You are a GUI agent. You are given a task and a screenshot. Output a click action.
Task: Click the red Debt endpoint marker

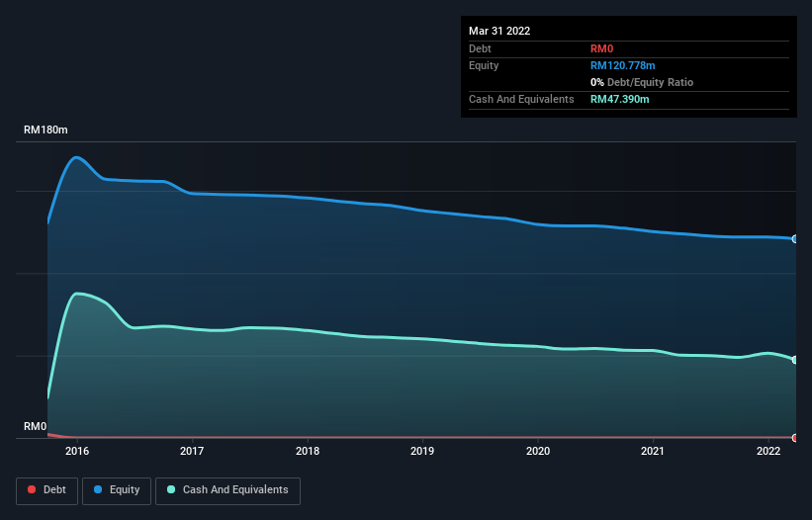tap(795, 438)
